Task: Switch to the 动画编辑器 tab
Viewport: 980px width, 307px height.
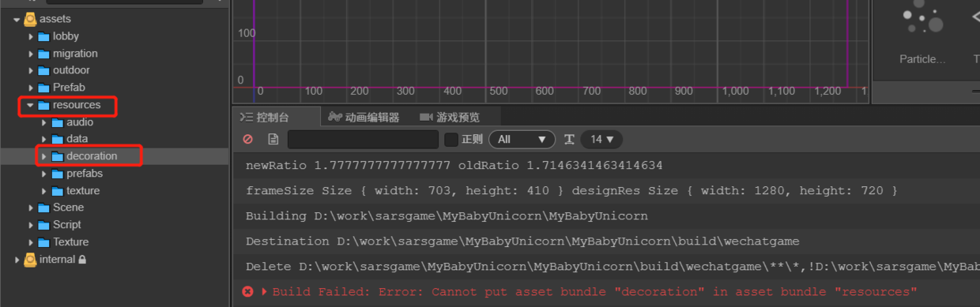Action: tap(364, 118)
